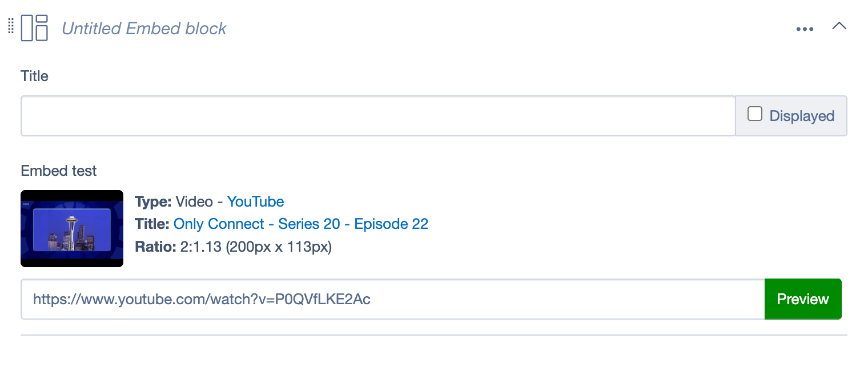Open the Only Connect episode title link
Viewport: 868px width, 371px height.
pos(300,224)
